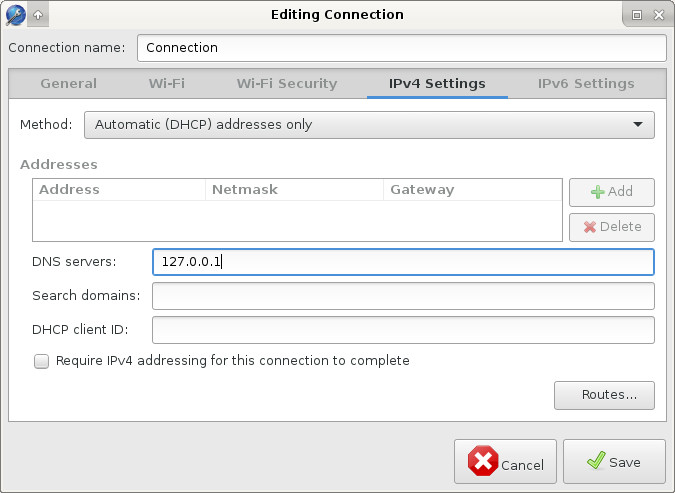The height and width of the screenshot is (493, 675).
Task: Open the Routes… dialog
Action: click(603, 395)
